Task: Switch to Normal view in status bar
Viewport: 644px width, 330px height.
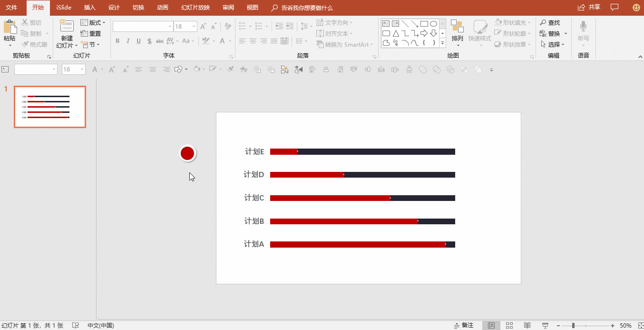Action: [491, 325]
